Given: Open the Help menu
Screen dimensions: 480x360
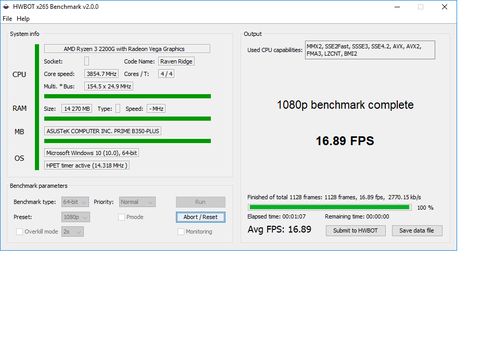Looking at the screenshot, I should coord(23,19).
